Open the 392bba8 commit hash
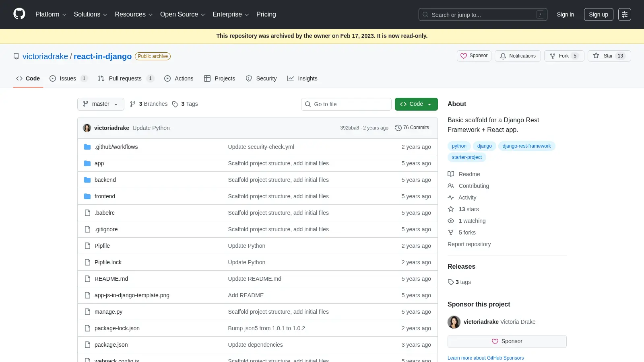 (349, 128)
